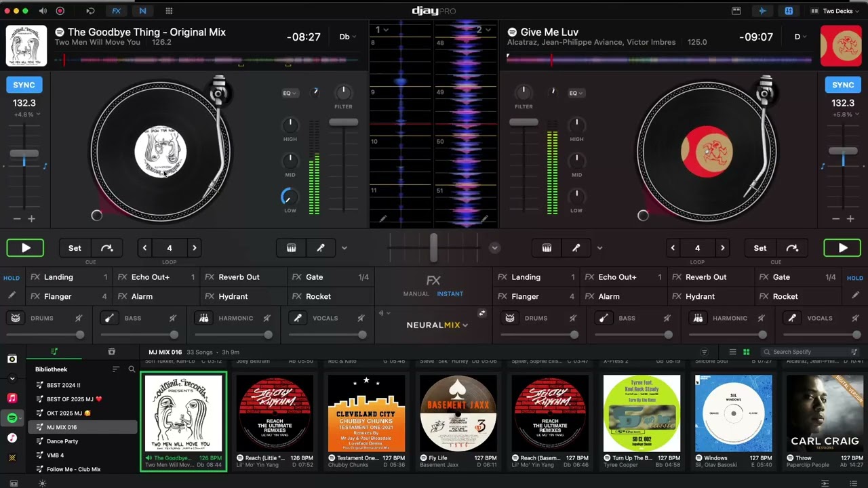Open the D key dropdown for Give Me Luv
Screen dimensions: 868x488
tap(800, 37)
